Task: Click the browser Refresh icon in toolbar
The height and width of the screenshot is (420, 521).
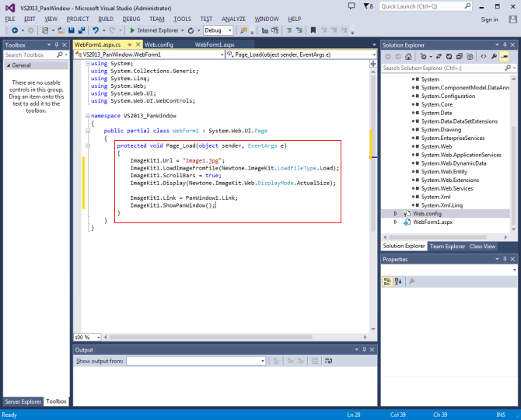Action: tap(191, 30)
